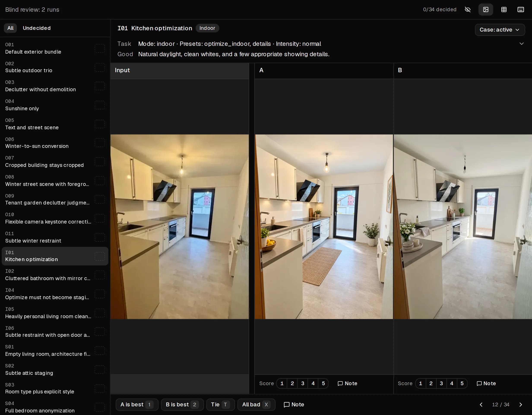Open case O06 Winter-to-sun conversion

tap(55, 143)
